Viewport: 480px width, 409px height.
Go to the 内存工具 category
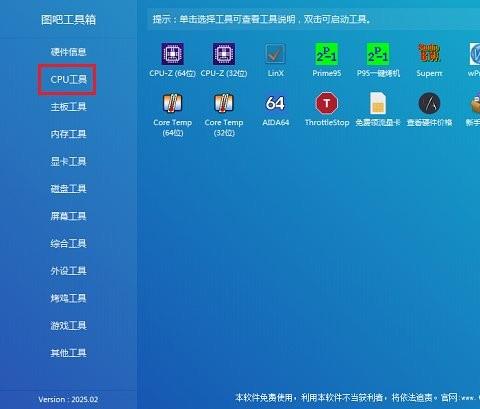(x=68, y=134)
